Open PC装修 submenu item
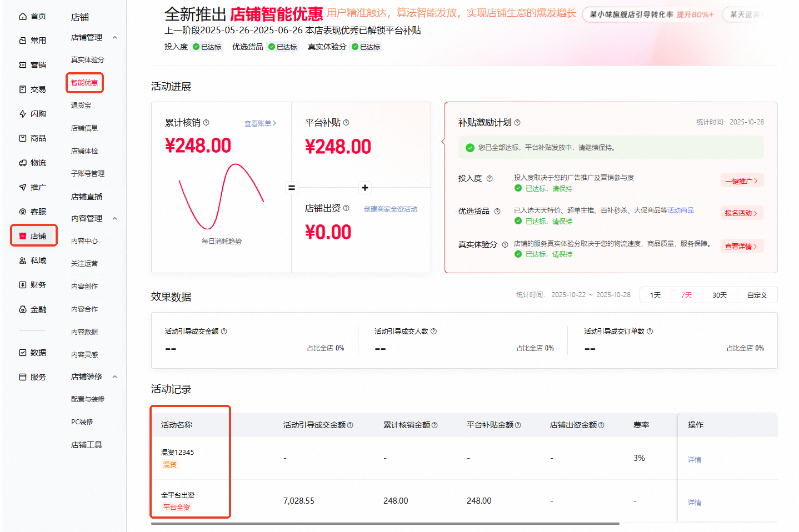The height and width of the screenshot is (532, 799). 82,422
